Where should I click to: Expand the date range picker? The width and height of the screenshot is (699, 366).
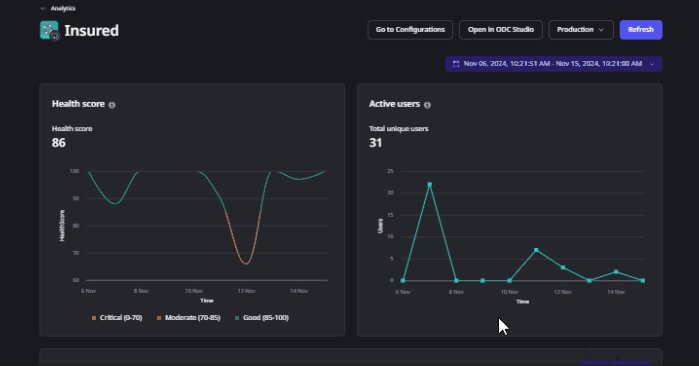(x=554, y=64)
